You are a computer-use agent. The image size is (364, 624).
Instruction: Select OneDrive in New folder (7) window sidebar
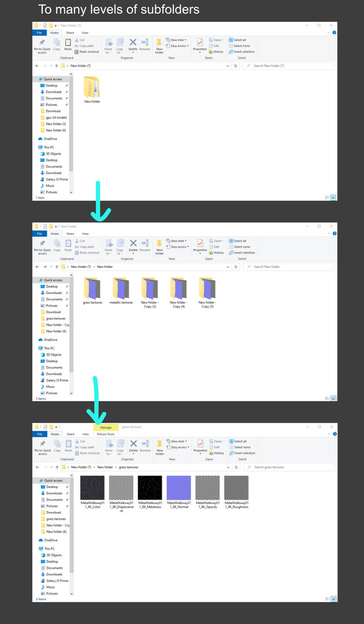[48, 139]
